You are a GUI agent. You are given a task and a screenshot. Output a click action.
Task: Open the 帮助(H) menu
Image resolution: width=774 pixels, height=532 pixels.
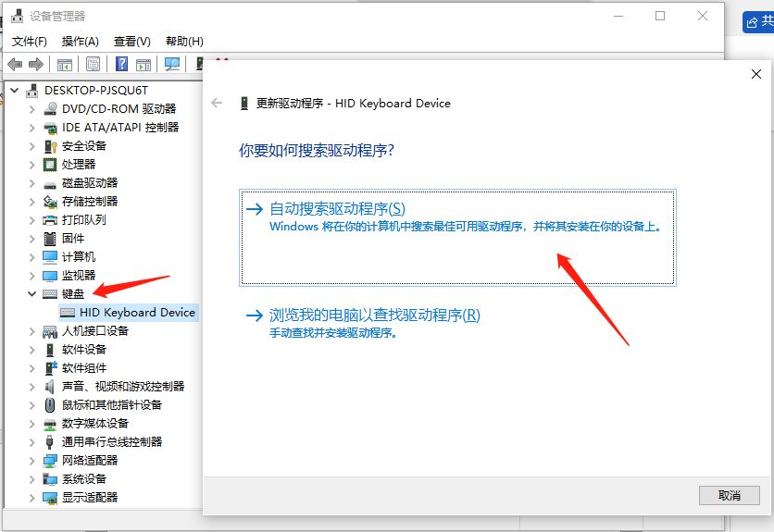[184, 42]
